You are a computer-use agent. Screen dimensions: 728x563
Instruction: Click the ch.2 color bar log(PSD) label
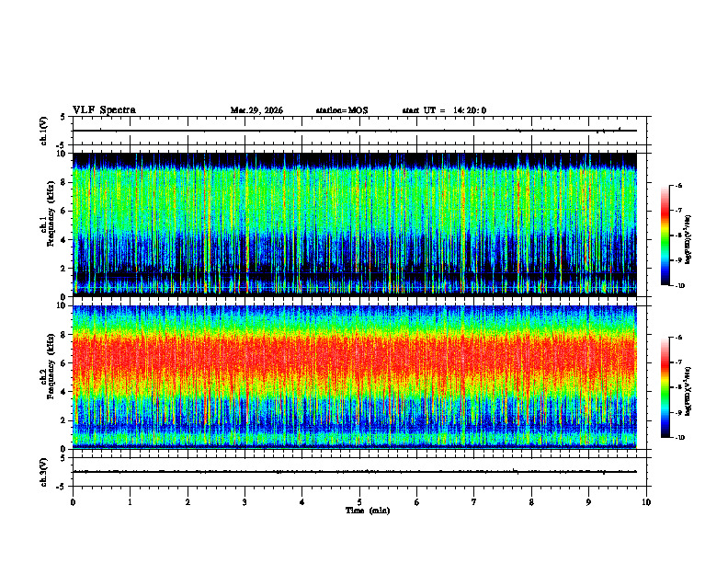pos(688,392)
